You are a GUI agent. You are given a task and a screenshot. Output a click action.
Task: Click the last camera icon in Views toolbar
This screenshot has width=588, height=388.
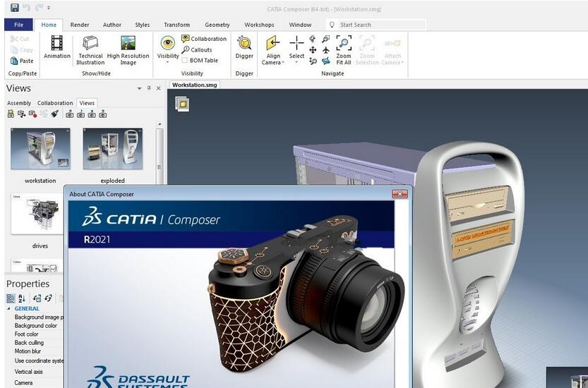[x=103, y=114]
